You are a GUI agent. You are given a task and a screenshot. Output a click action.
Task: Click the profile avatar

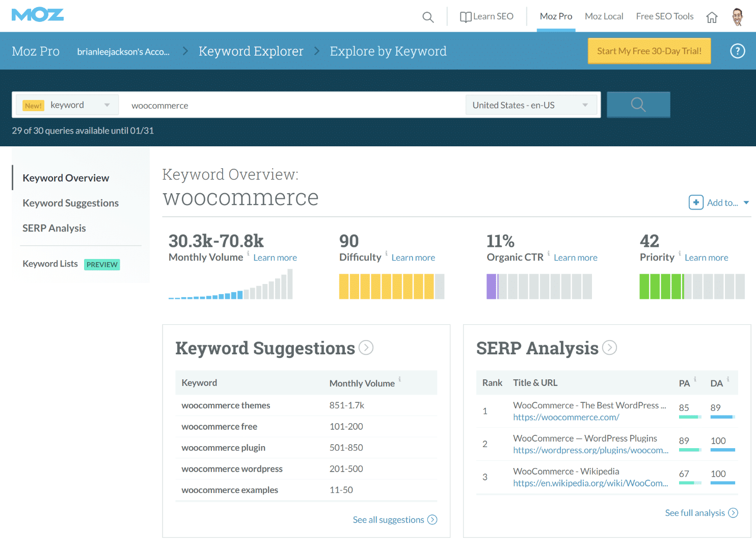[x=737, y=15]
